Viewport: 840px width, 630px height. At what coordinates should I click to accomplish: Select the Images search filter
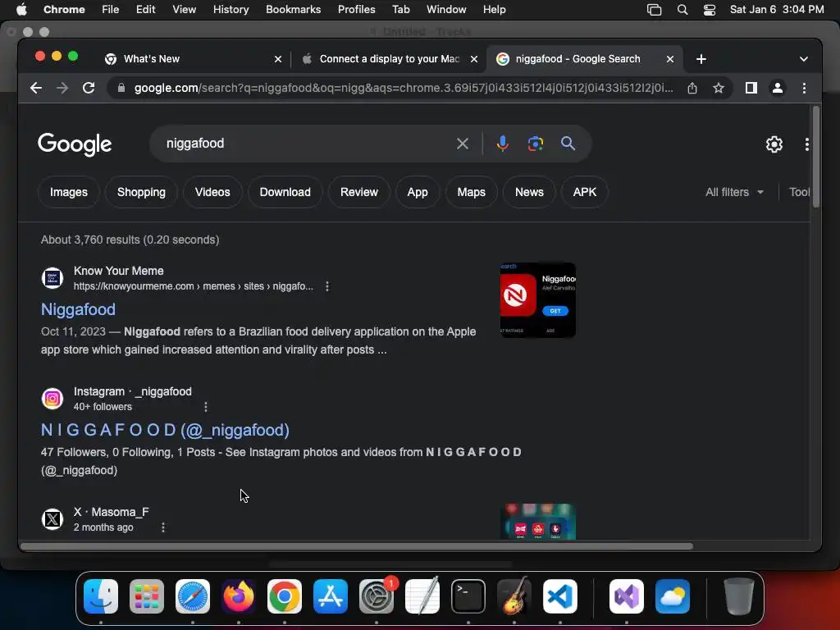[69, 192]
